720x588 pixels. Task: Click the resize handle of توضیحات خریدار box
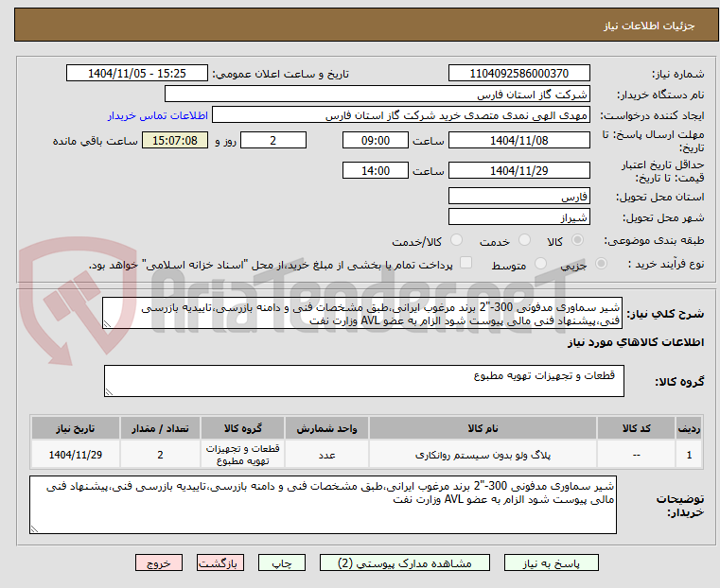[x=34, y=528]
